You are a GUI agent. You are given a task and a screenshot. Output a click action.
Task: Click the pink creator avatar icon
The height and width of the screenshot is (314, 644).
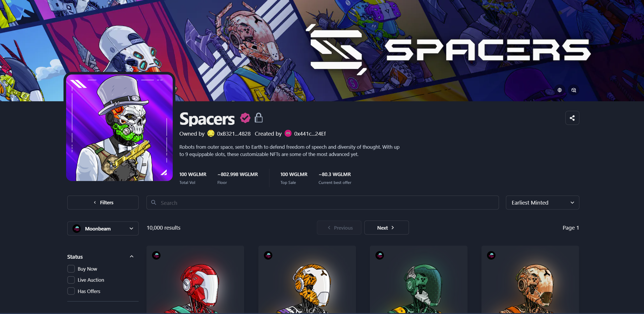click(x=288, y=133)
